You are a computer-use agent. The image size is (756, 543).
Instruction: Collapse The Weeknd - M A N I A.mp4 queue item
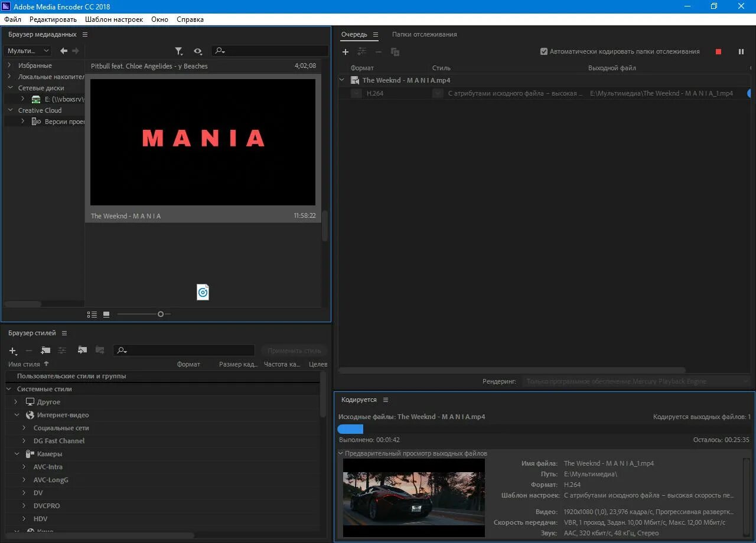[342, 80]
